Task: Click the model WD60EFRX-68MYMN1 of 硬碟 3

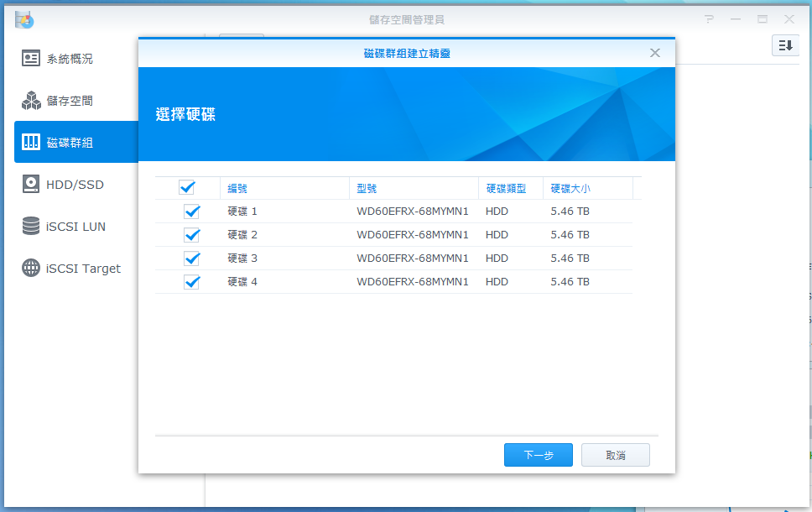Action: point(412,258)
